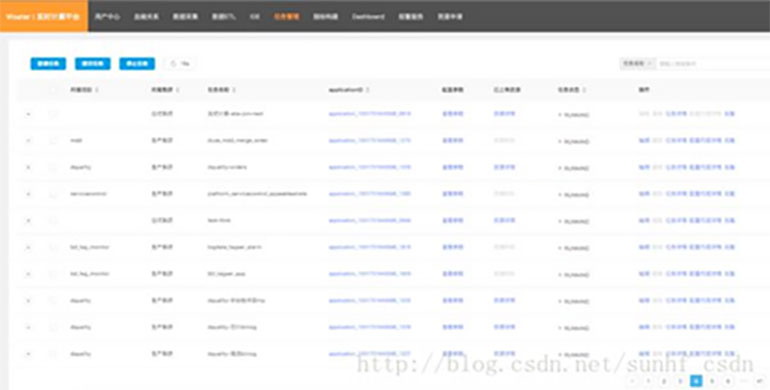The width and height of the screenshot is (770, 390).
Task: Click the first blue button above the table
Action: coord(48,64)
